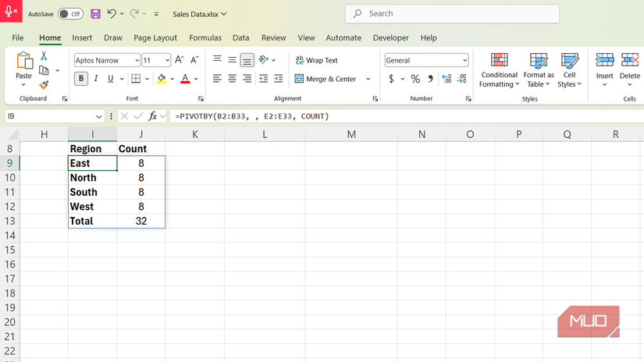Toggle Middle Align button
This screenshot has height=362, width=644.
point(232,60)
